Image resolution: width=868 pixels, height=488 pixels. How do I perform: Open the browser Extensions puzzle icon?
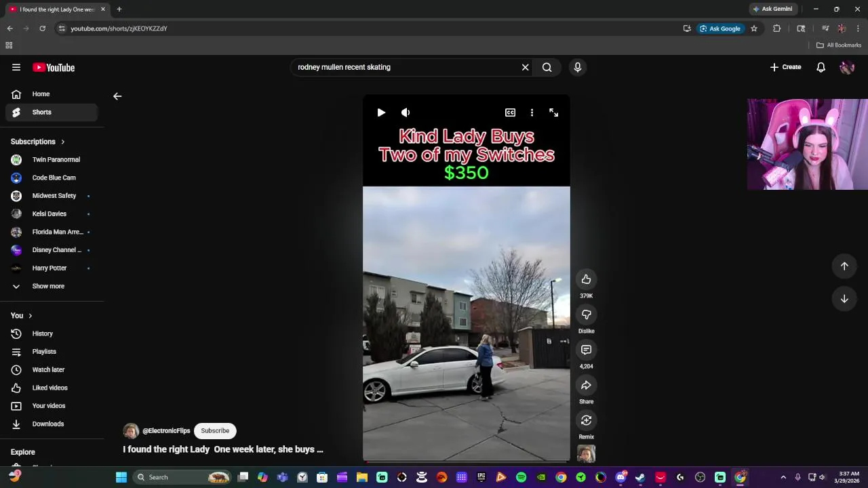pyautogui.click(x=776, y=28)
